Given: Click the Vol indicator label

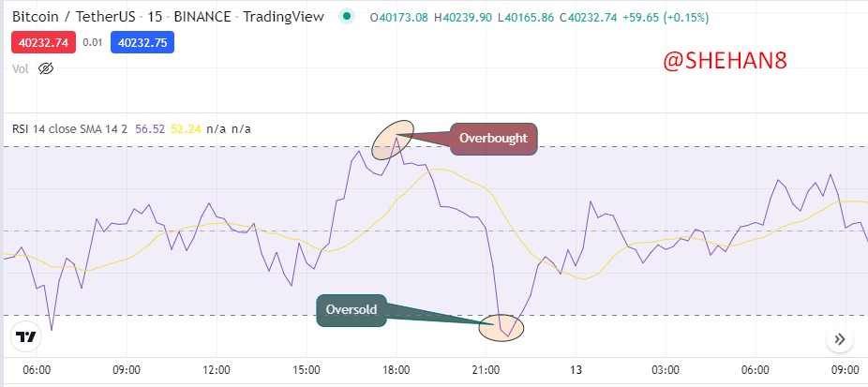Looking at the screenshot, I should (21, 68).
